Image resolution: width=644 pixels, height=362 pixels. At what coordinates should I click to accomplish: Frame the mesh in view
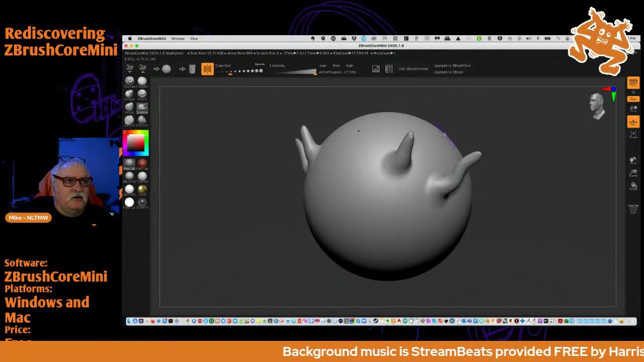[633, 134]
